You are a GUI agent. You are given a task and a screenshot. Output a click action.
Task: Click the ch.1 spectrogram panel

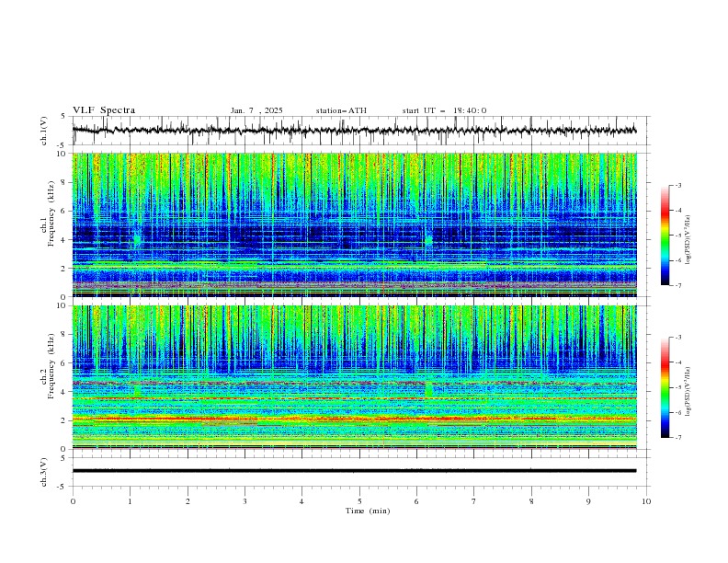[354, 224]
